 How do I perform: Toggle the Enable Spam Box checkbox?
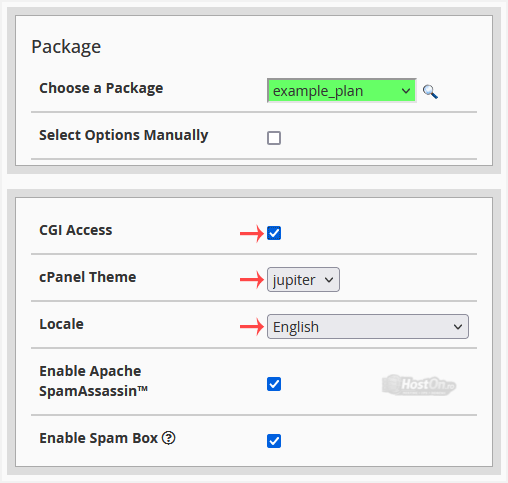click(x=274, y=441)
